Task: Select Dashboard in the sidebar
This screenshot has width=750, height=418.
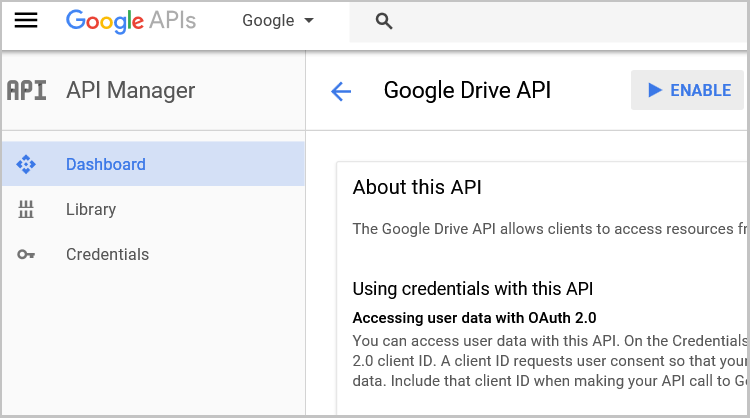Action: coord(153,164)
